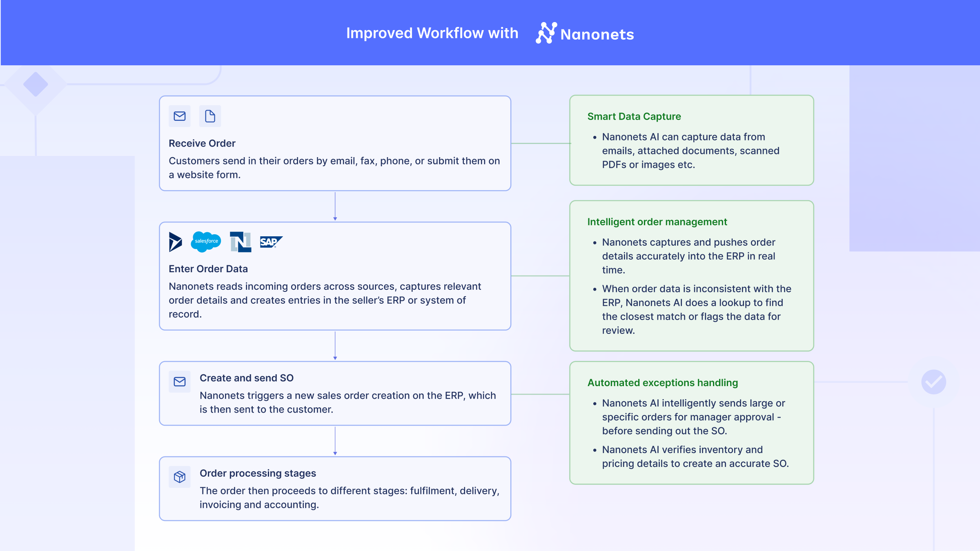The image size is (980, 551).
Task: Click the 3D box icon on Order Processing Stages
Action: (180, 475)
